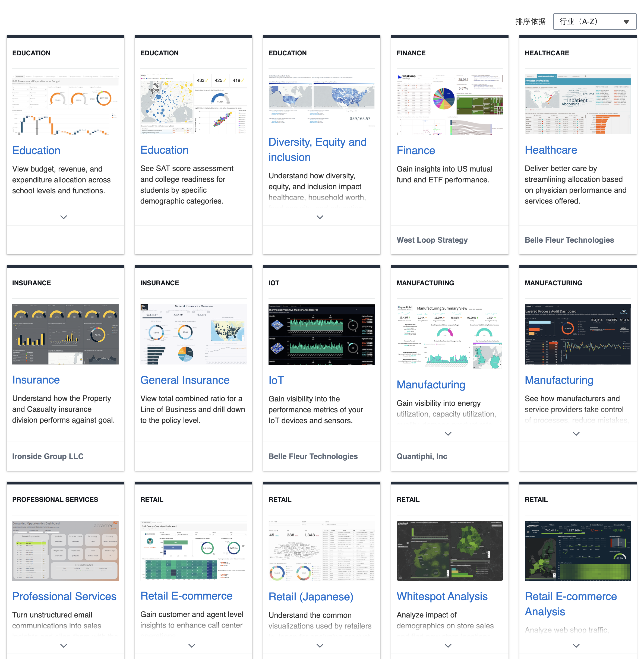Click the General Insurance Overview thumbnail
This screenshot has width=644, height=659.
click(194, 334)
